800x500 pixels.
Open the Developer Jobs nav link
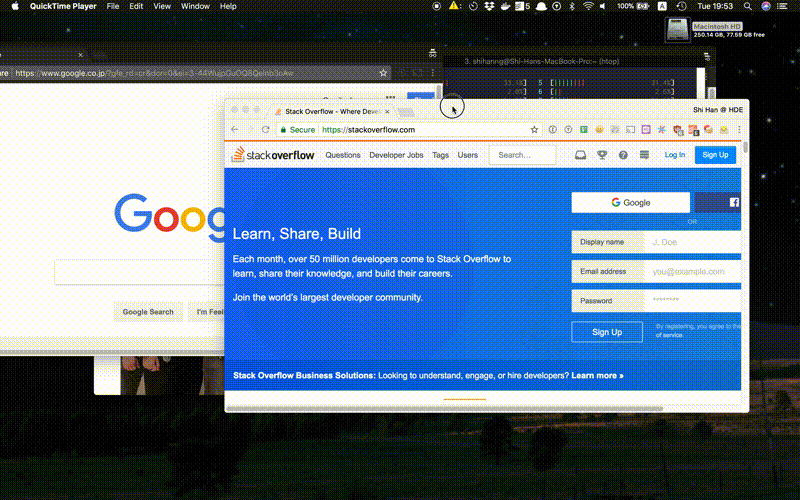pyautogui.click(x=396, y=155)
